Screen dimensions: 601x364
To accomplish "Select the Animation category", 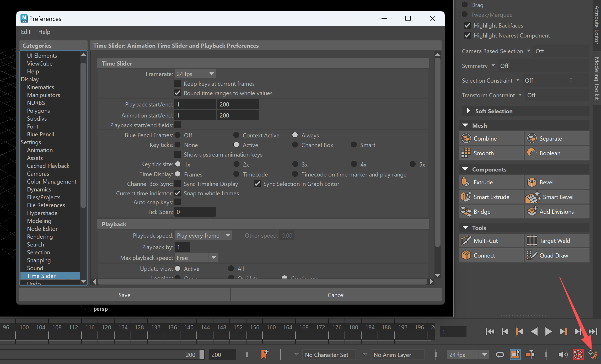I will pos(40,150).
